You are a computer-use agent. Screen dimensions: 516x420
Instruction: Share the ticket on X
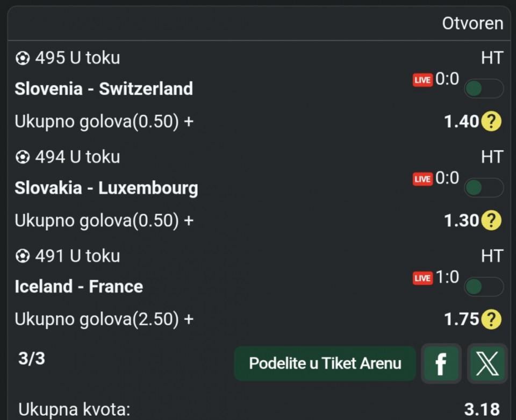point(488,364)
